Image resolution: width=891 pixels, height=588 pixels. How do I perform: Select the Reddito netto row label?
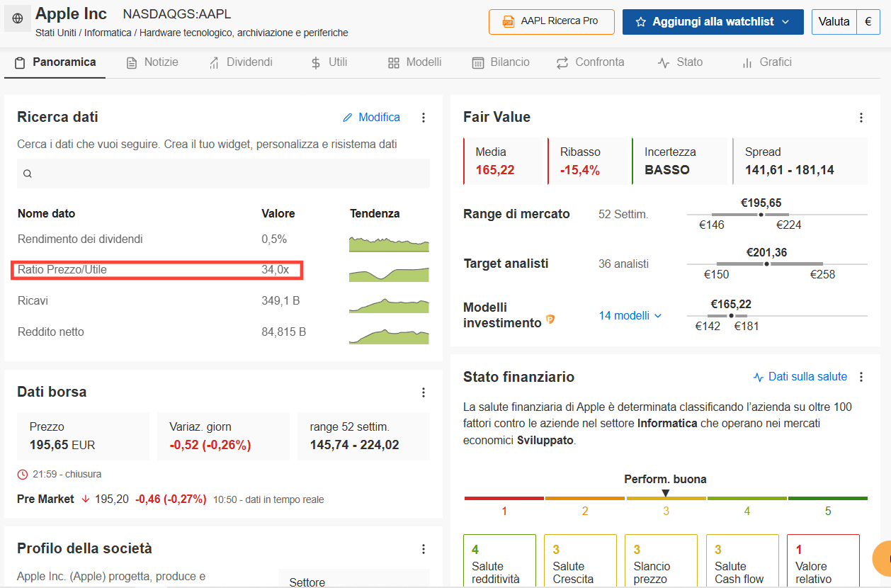click(51, 332)
